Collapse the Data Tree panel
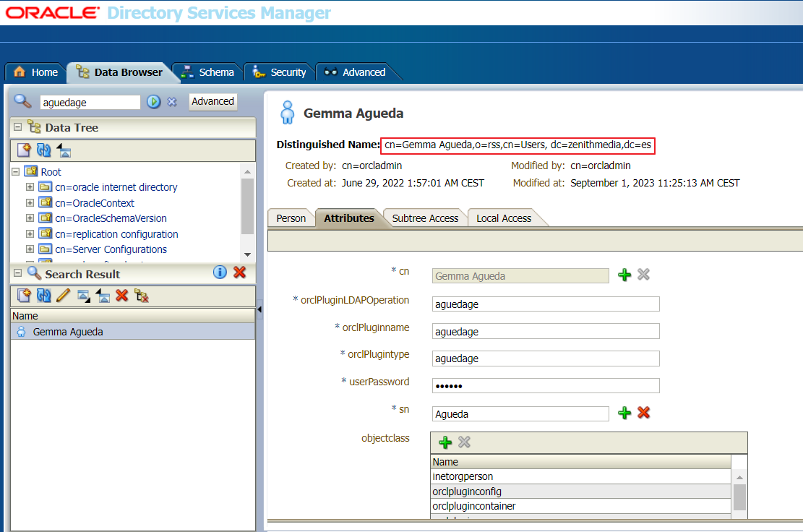 coord(18,127)
